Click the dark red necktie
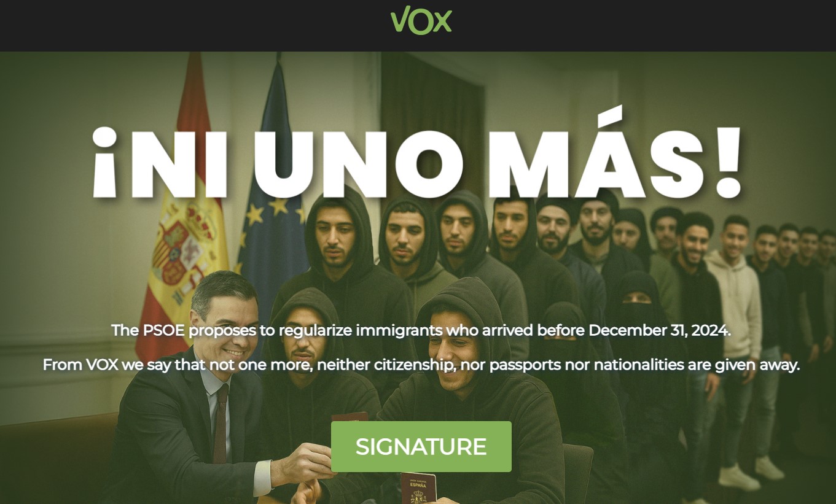This screenshot has height=504, width=836. click(x=220, y=424)
